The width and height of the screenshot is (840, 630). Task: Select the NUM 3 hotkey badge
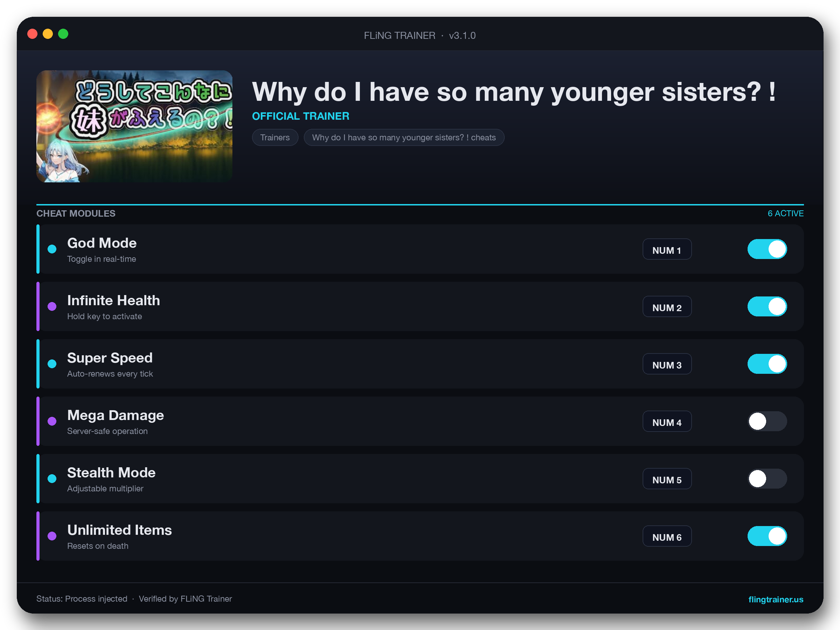[x=667, y=364]
